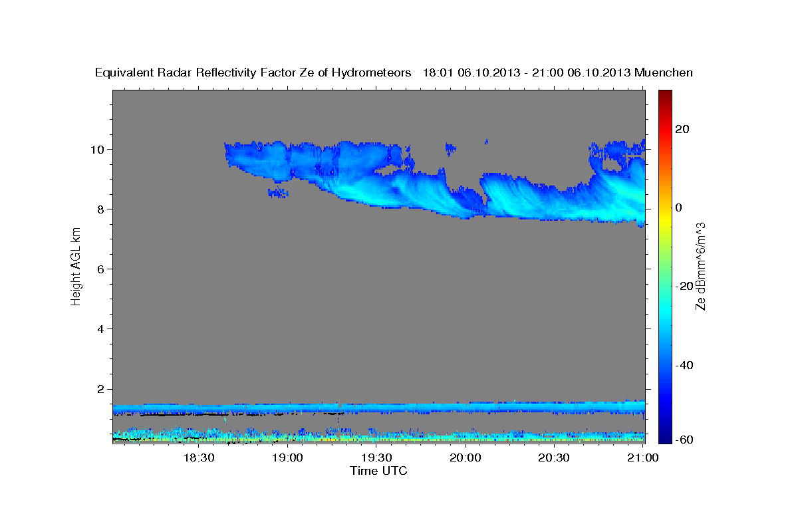The height and width of the screenshot is (532, 798).
Task: Click the colorbar label -40
Action: [684, 365]
